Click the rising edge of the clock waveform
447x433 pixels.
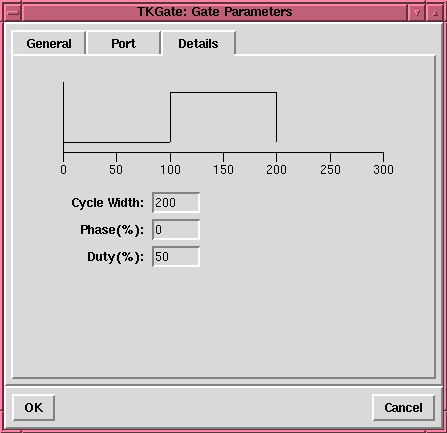[x=170, y=117]
